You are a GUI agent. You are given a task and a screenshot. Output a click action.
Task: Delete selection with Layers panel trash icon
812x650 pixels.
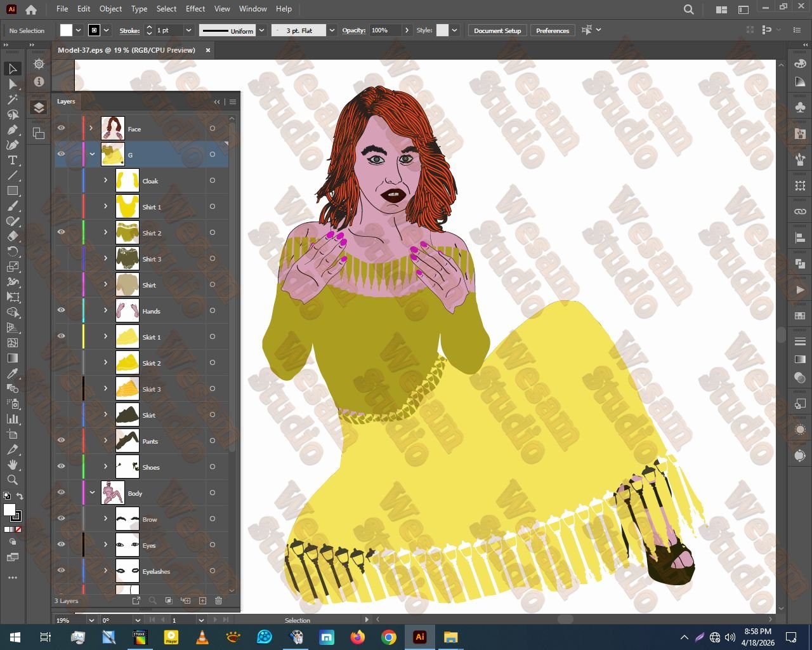pos(219,600)
